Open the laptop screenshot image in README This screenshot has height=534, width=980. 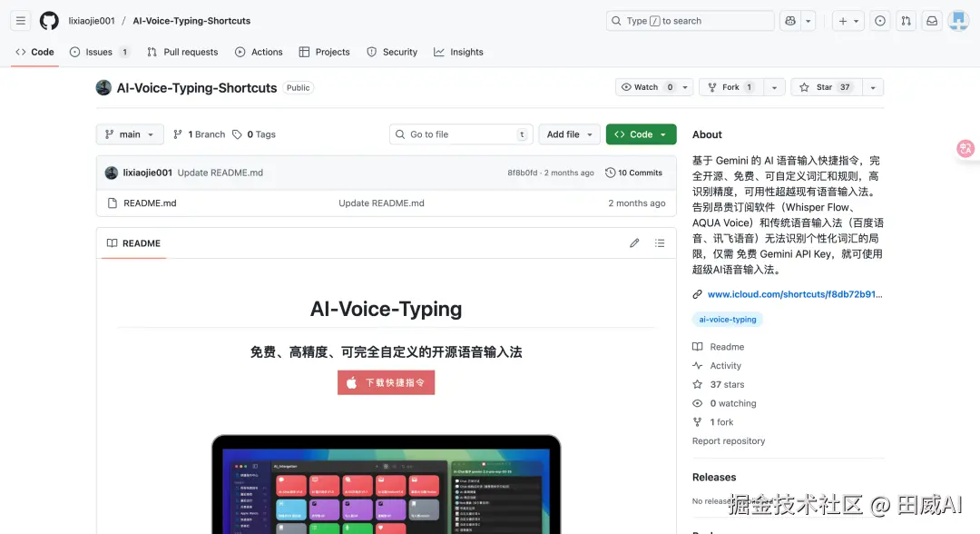point(387,484)
